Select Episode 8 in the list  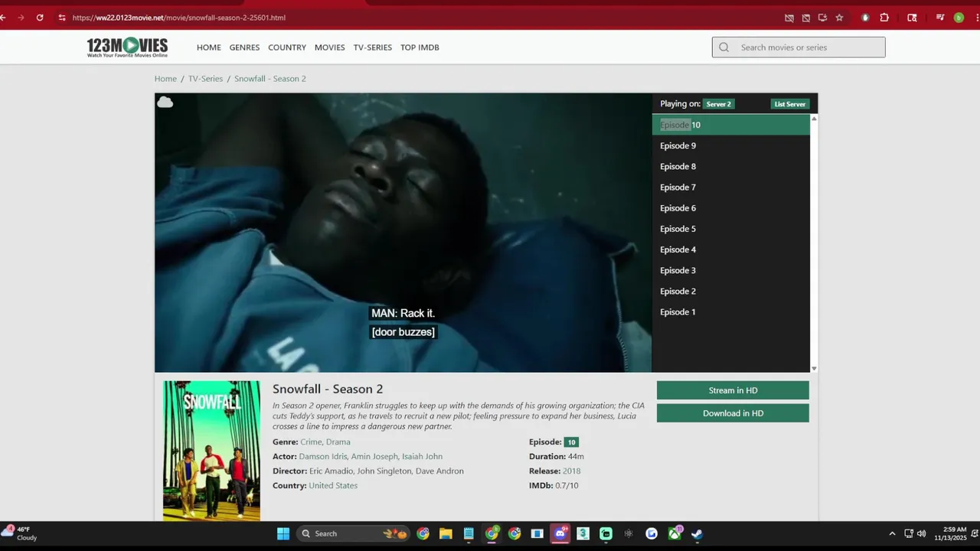pyautogui.click(x=730, y=166)
